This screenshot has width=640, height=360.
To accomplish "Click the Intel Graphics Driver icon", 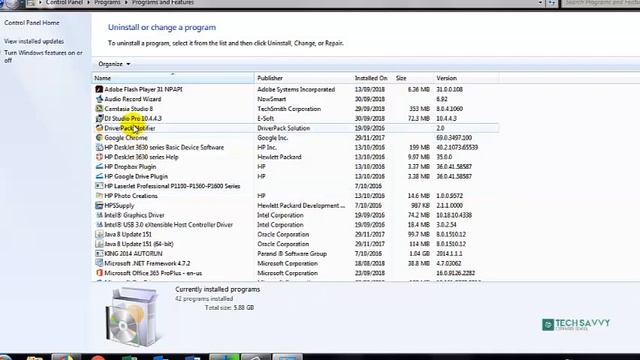I will (x=99, y=215).
